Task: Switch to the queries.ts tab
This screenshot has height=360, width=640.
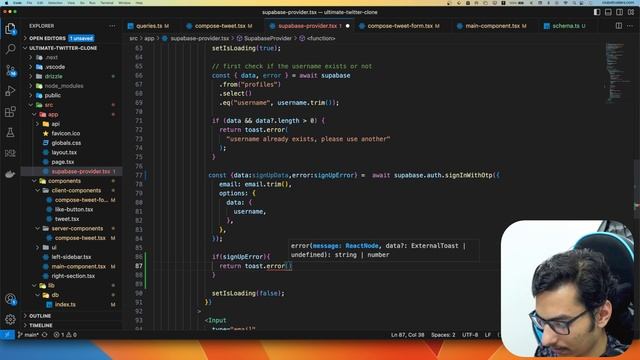Action: pos(149,26)
